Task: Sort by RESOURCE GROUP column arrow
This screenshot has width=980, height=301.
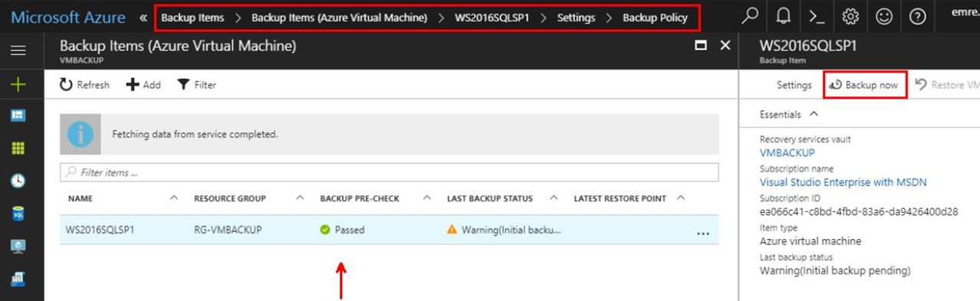Action: pos(301,198)
